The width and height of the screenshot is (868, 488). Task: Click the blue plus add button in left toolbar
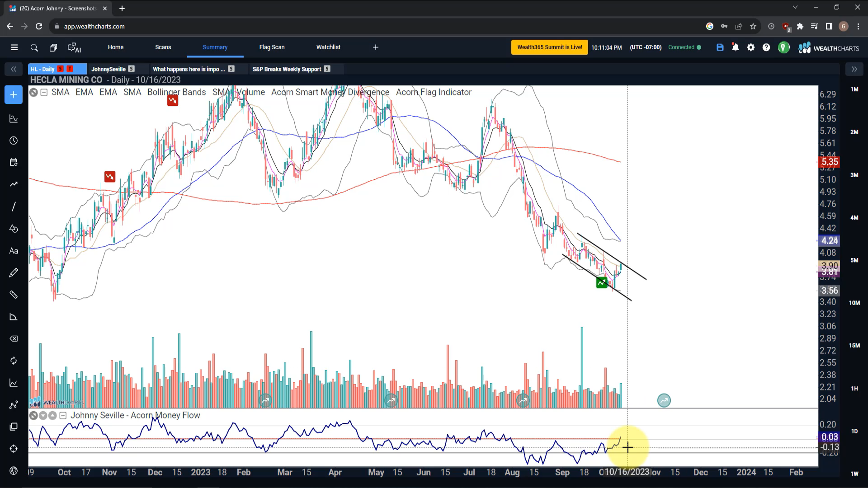click(x=14, y=95)
